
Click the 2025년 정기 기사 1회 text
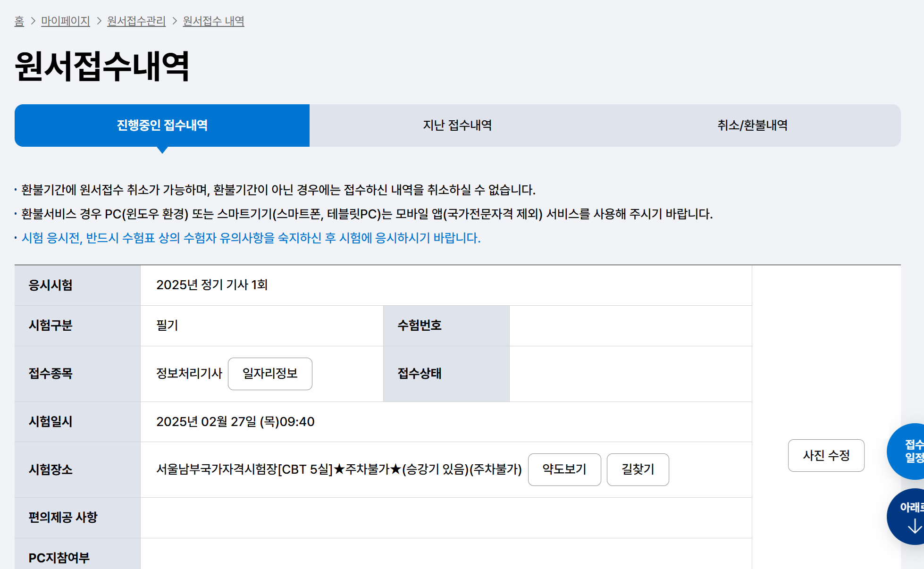coord(212,285)
